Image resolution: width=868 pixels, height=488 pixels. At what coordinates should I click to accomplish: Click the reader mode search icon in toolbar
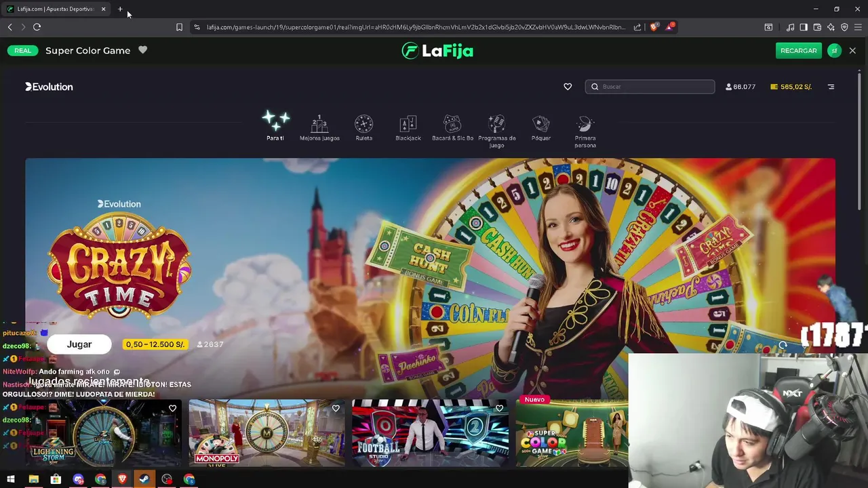(x=768, y=27)
